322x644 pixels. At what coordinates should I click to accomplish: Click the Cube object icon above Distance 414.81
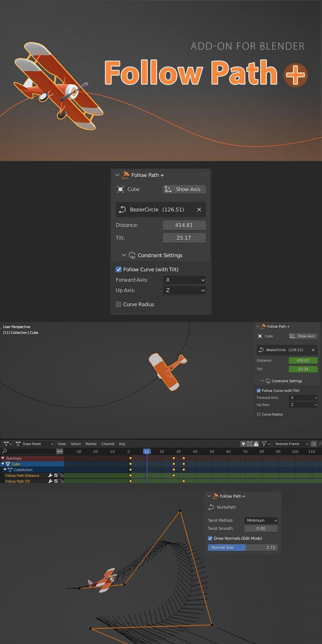tap(120, 189)
